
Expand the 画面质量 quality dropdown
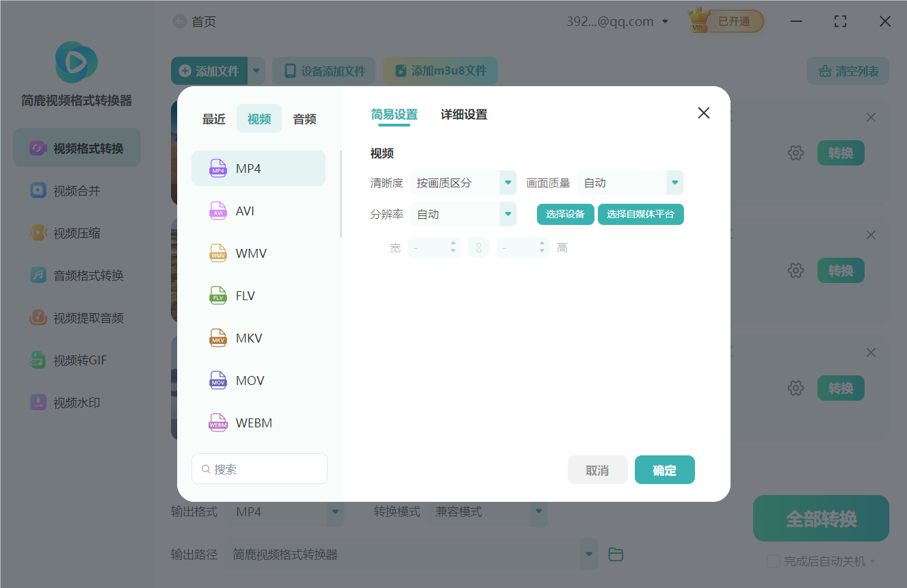630,183
